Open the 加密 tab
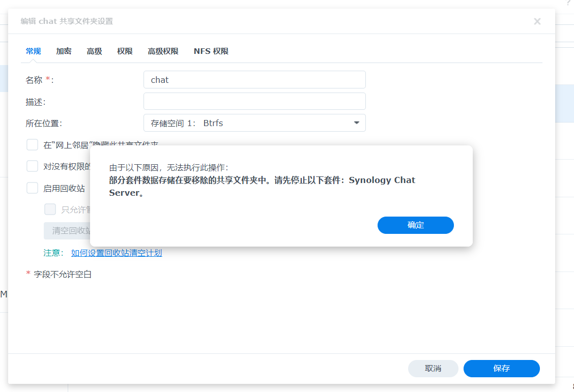The image size is (574, 392). (64, 51)
